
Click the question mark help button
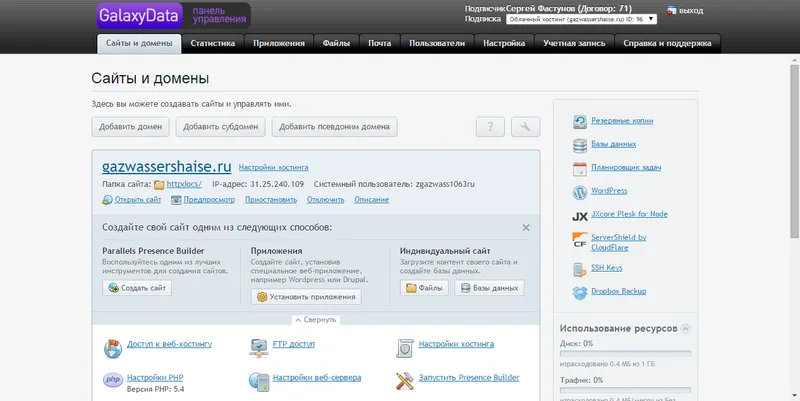point(490,127)
